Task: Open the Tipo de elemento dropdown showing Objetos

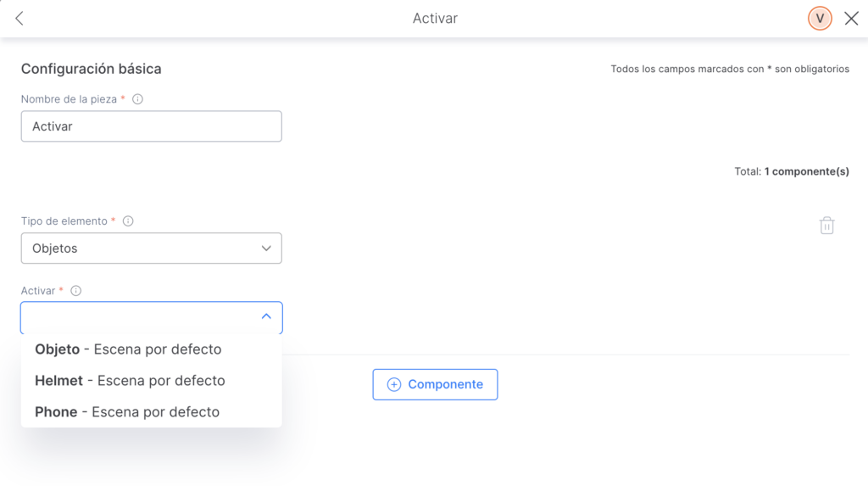Action: click(x=151, y=249)
